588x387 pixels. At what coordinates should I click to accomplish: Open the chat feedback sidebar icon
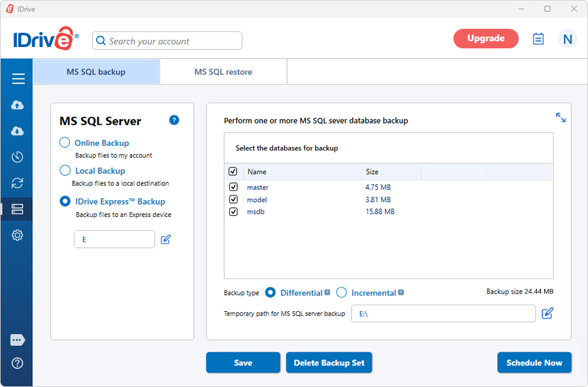pyautogui.click(x=18, y=340)
